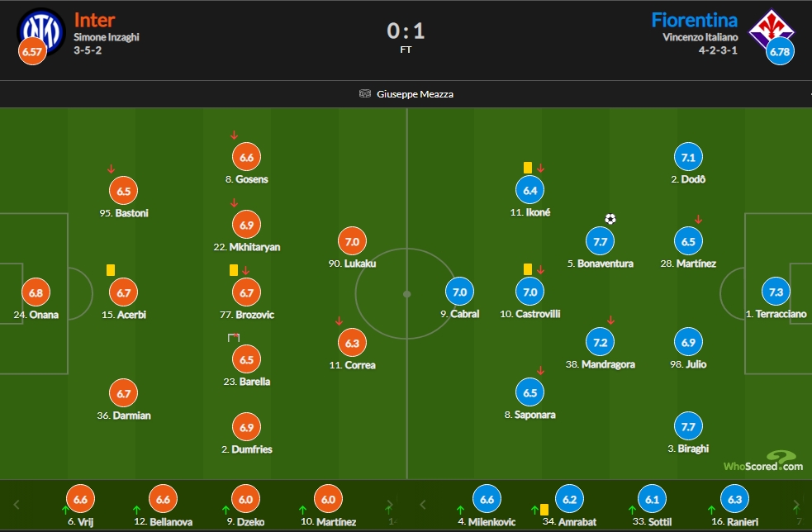This screenshot has width=812, height=532.
Task: Click Terracciano's 7.3 rating badge
Action: (776, 292)
